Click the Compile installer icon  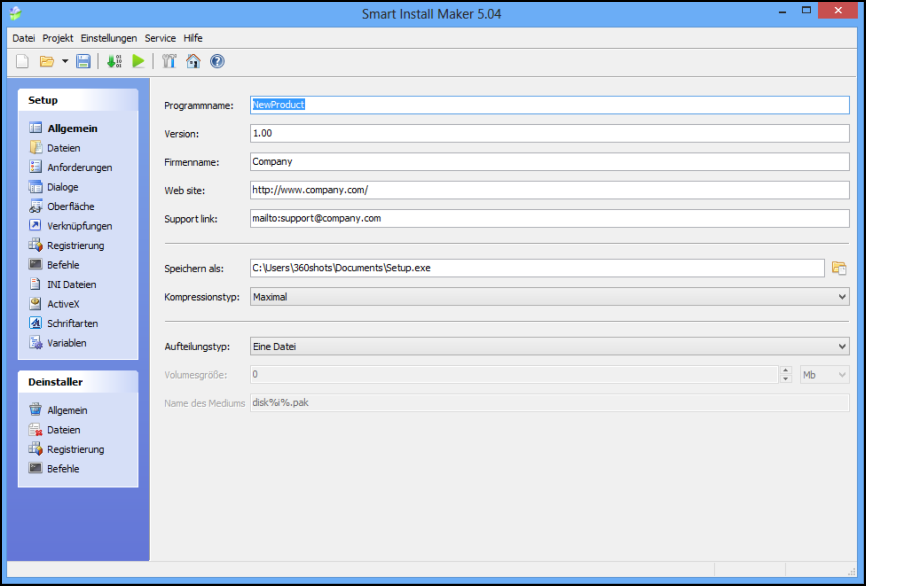[114, 61]
